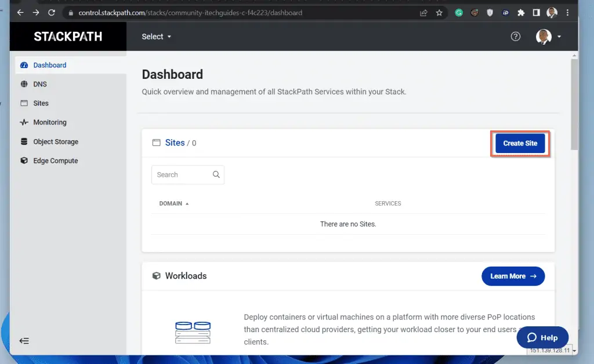Click inside the Search sites field
The image size is (594, 364).
(x=183, y=174)
